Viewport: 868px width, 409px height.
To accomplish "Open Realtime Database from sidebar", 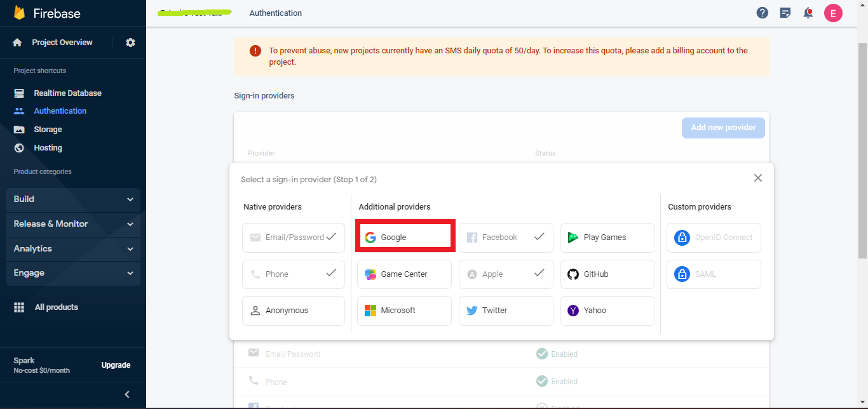I will [67, 93].
